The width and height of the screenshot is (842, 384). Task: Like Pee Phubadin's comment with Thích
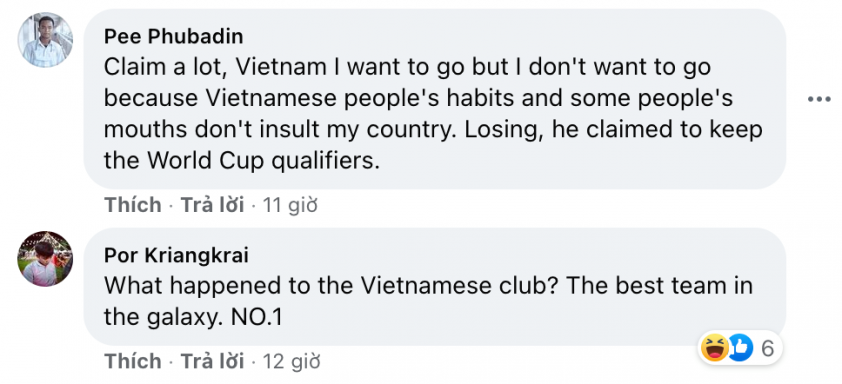click(133, 205)
